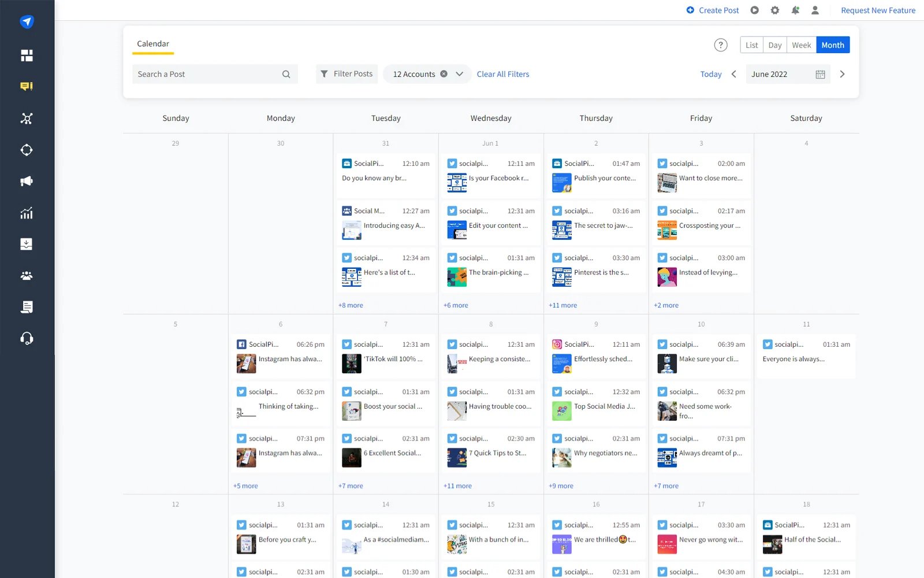Select the Posts icon in the sidebar

tap(27, 86)
